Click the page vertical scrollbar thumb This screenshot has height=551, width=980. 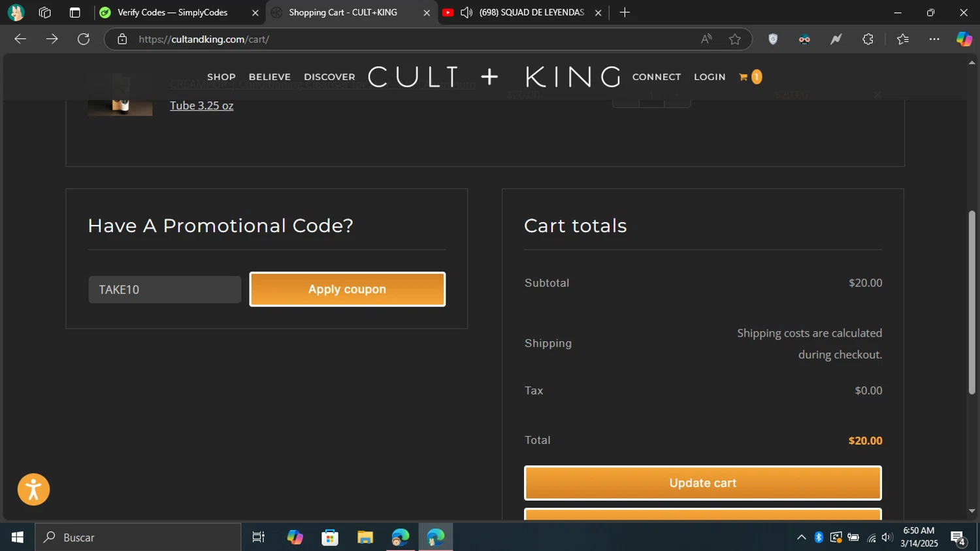(972, 302)
